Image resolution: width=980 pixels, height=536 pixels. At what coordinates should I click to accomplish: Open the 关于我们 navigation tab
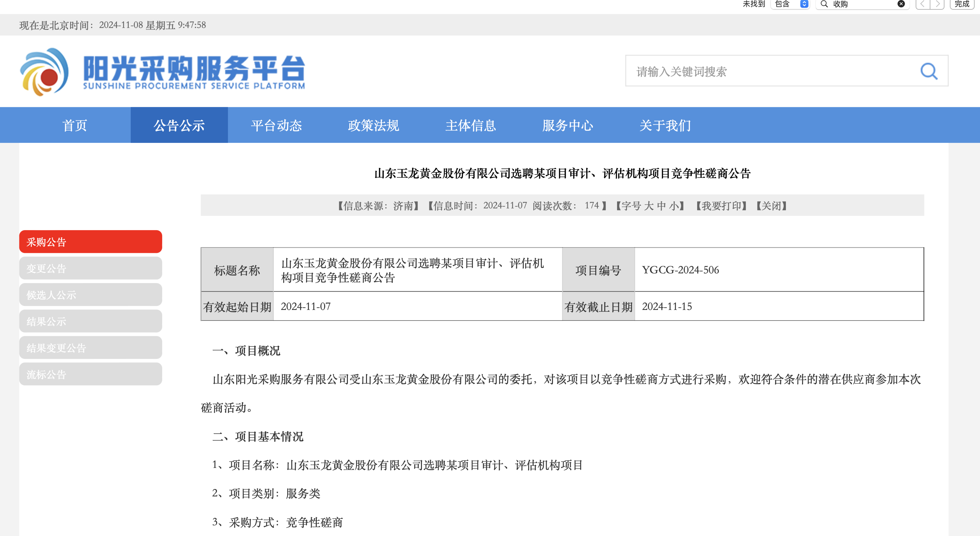tap(665, 125)
